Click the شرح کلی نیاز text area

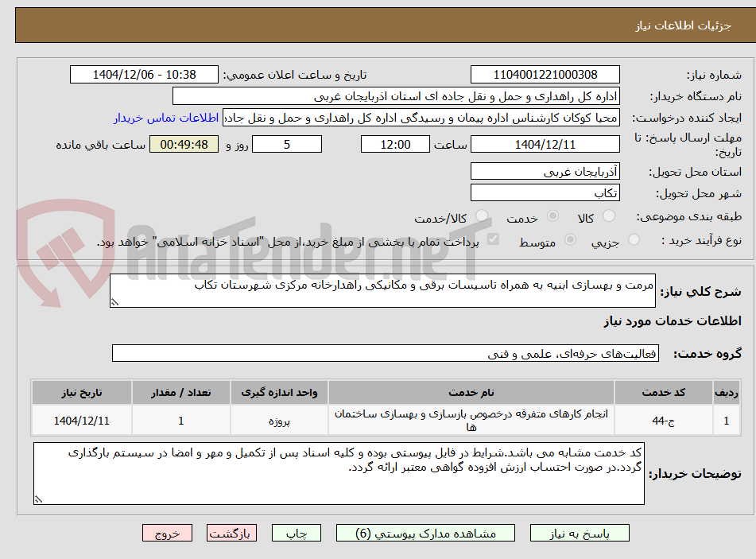(x=382, y=290)
